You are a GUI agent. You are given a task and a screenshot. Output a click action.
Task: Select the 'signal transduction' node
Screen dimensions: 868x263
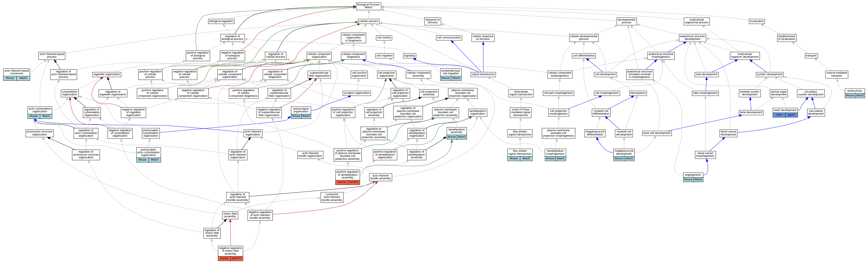pyautogui.click(x=483, y=75)
